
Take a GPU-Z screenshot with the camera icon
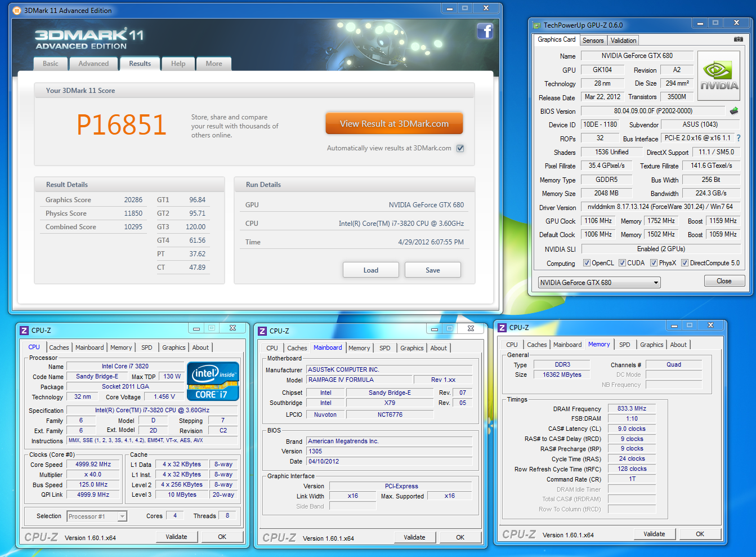click(x=739, y=39)
